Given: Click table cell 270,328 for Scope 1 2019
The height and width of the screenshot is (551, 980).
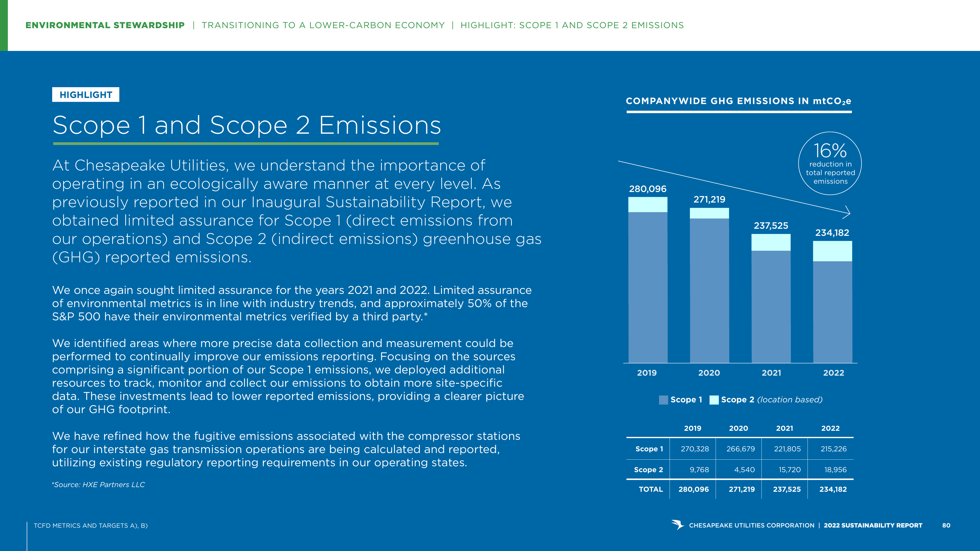Looking at the screenshot, I should (x=695, y=449).
